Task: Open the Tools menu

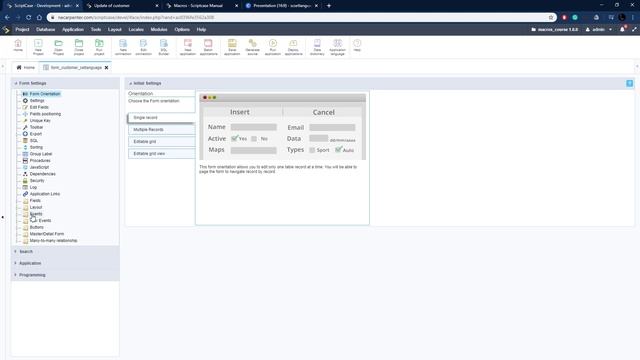Action: click(96, 29)
